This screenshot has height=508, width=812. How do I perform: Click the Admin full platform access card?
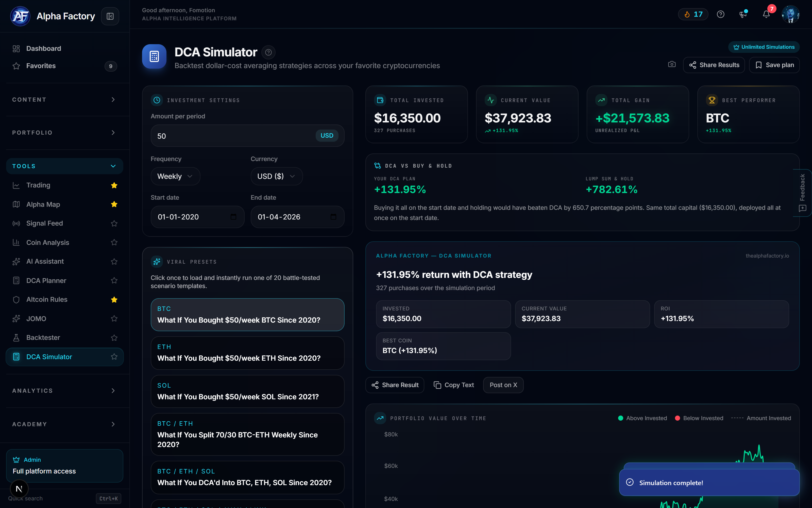pos(65,466)
